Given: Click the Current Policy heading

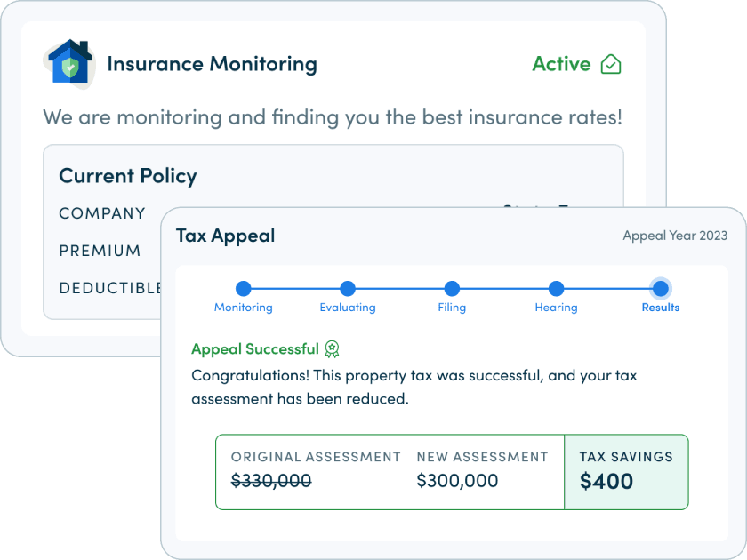Looking at the screenshot, I should tap(127, 176).
